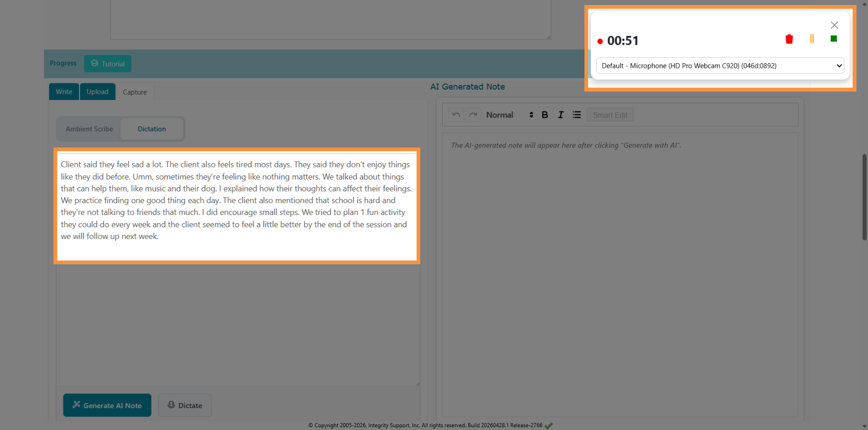Click the Generate AI Note button
868x430 pixels.
(x=107, y=405)
